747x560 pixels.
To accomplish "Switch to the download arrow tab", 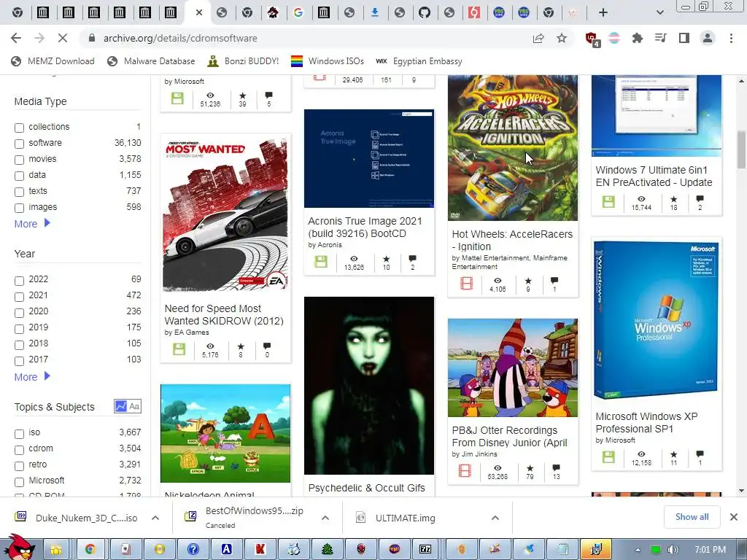I will pos(375,12).
